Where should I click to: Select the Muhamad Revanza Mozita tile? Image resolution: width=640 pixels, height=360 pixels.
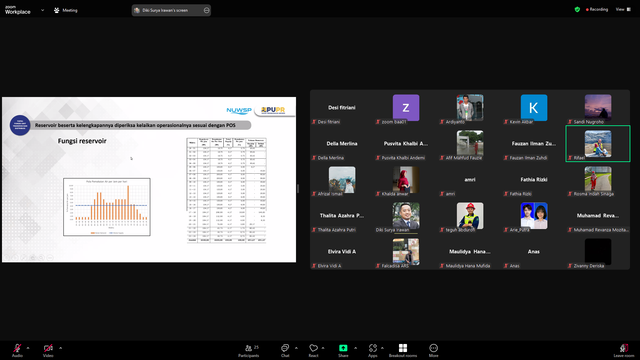598,216
